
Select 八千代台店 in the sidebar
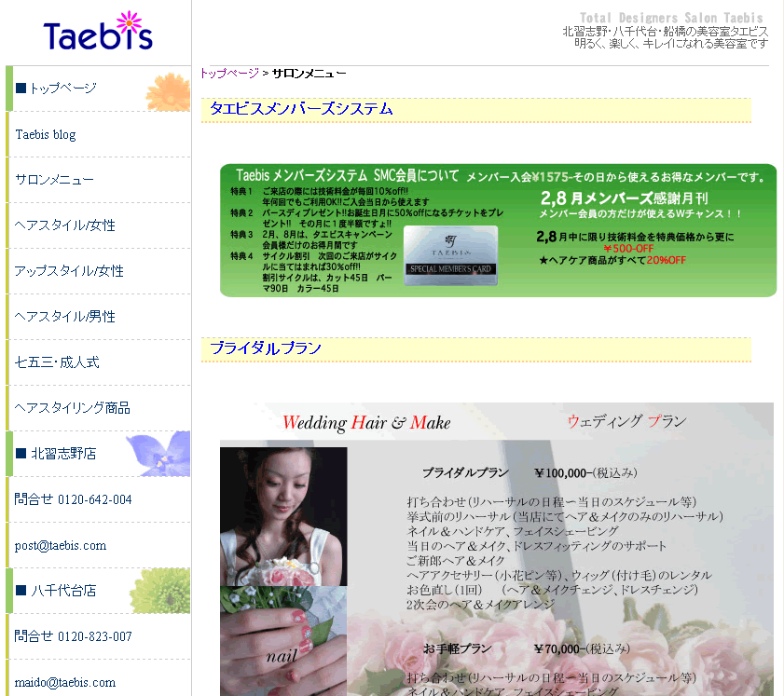(63, 591)
